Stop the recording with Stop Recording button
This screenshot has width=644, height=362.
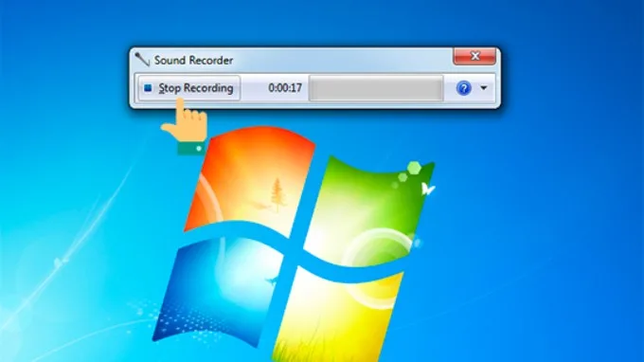[188, 88]
